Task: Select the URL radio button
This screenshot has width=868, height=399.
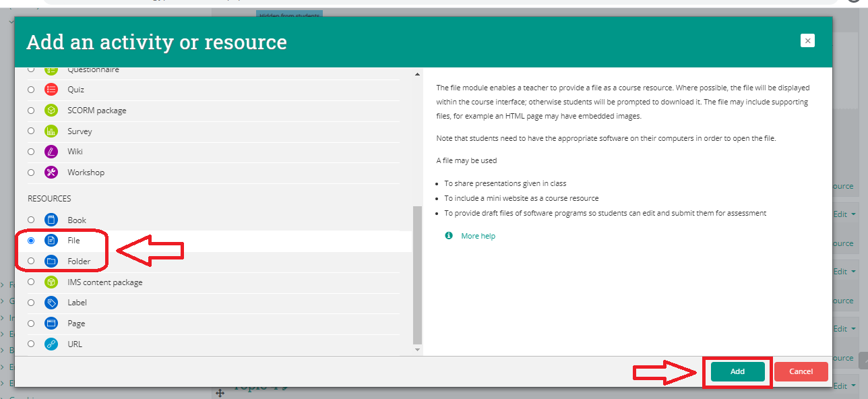Action: point(31,344)
